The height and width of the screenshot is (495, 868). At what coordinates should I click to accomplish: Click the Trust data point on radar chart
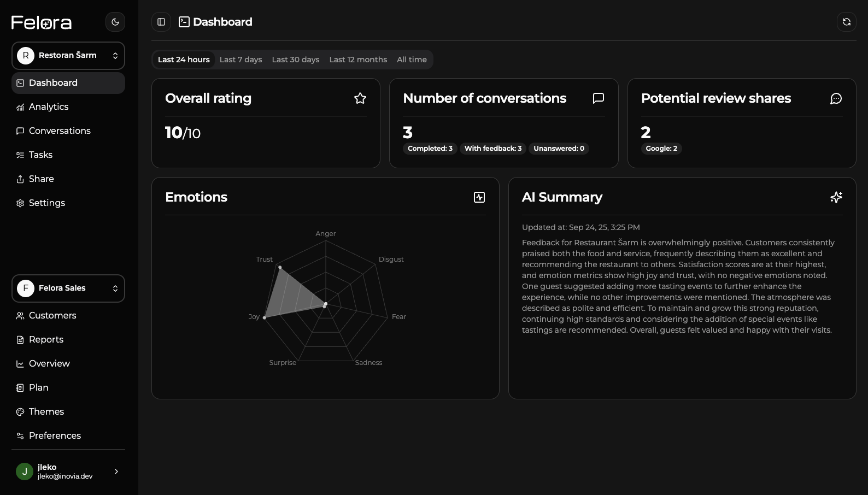[x=280, y=267]
